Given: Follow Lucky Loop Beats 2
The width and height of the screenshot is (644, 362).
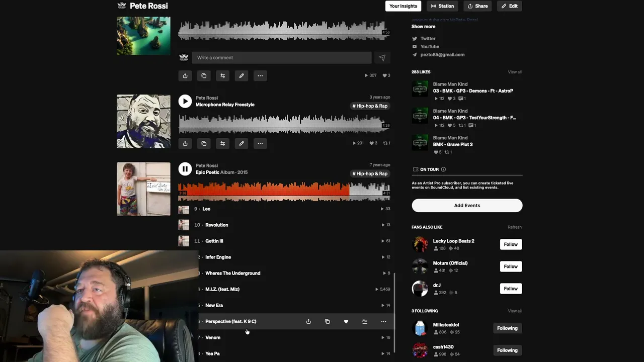Looking at the screenshot, I should (511, 244).
